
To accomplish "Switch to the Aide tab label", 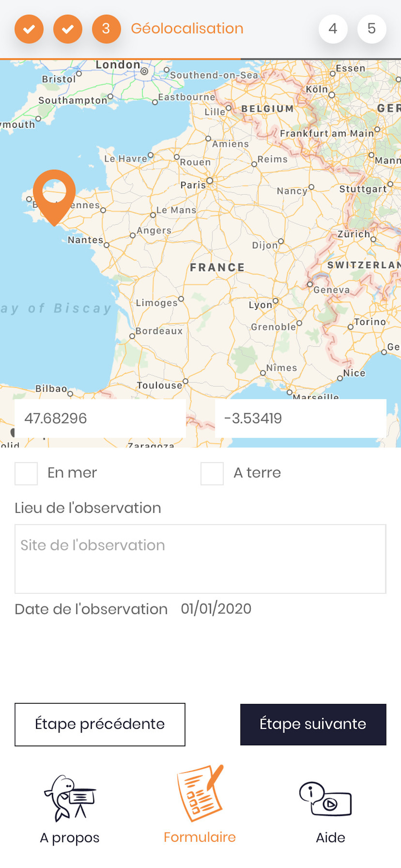I will point(331,838).
